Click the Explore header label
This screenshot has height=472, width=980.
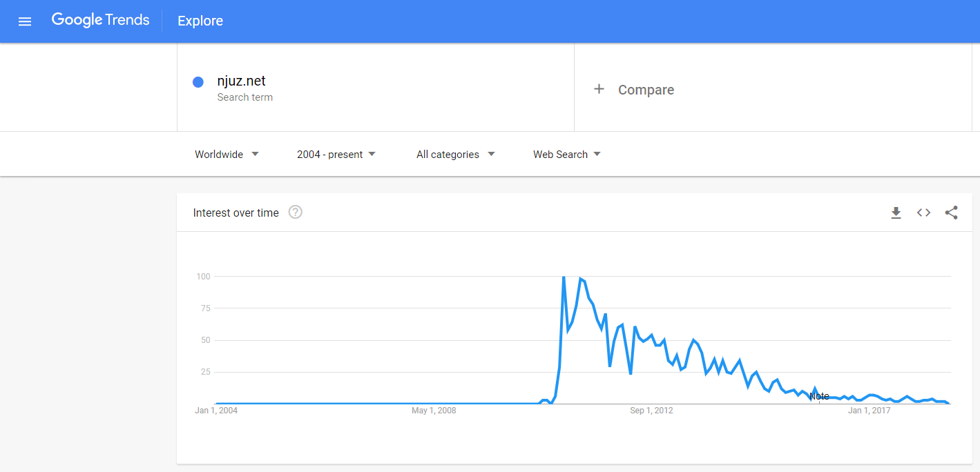(200, 21)
